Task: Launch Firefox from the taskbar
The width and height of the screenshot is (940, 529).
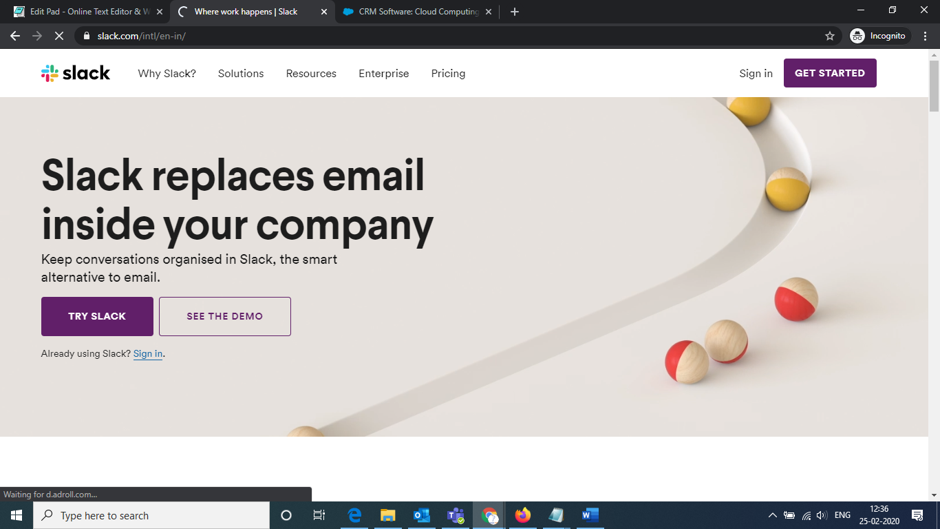Action: 523,515
